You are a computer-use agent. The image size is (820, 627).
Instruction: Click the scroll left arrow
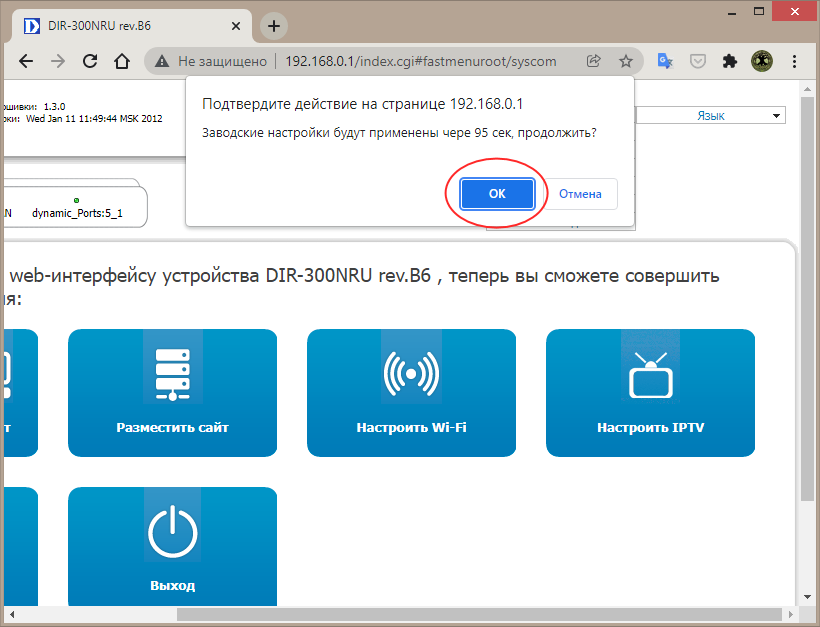coord(12,614)
